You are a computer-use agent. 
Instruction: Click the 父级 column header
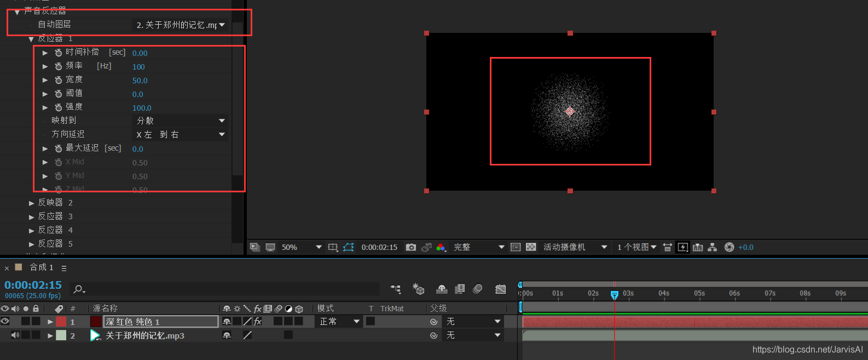coord(438,308)
